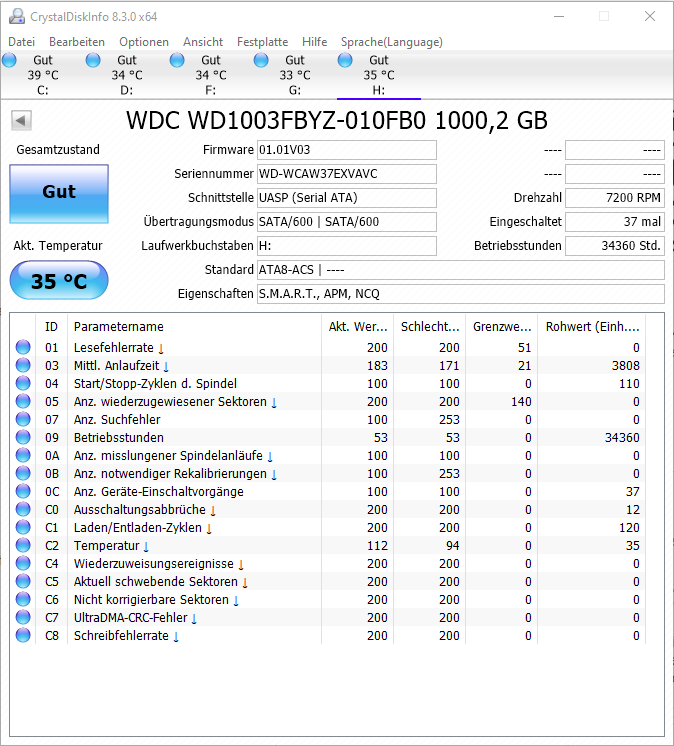The image size is (674, 746).
Task: Click raw value 3808 of Mittl. Anlaufzeit
Action: coord(625,365)
